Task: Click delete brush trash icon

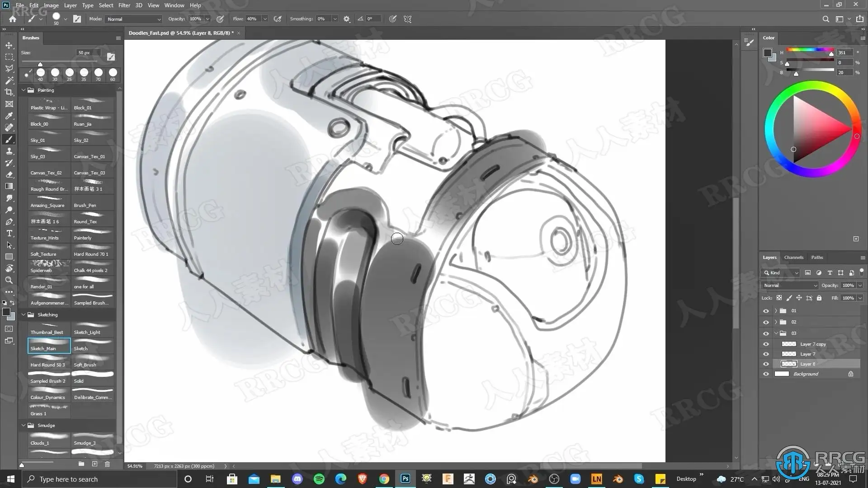Action: click(107, 464)
